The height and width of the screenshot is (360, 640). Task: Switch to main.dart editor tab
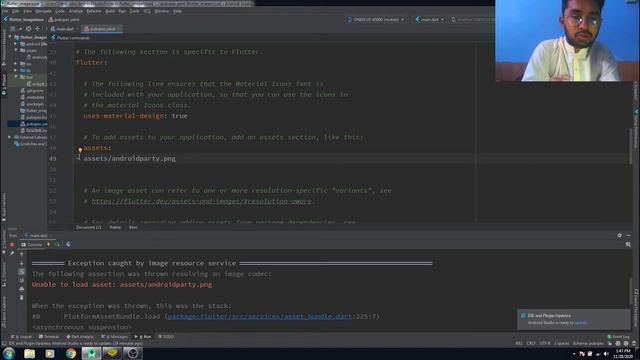click(x=63, y=29)
